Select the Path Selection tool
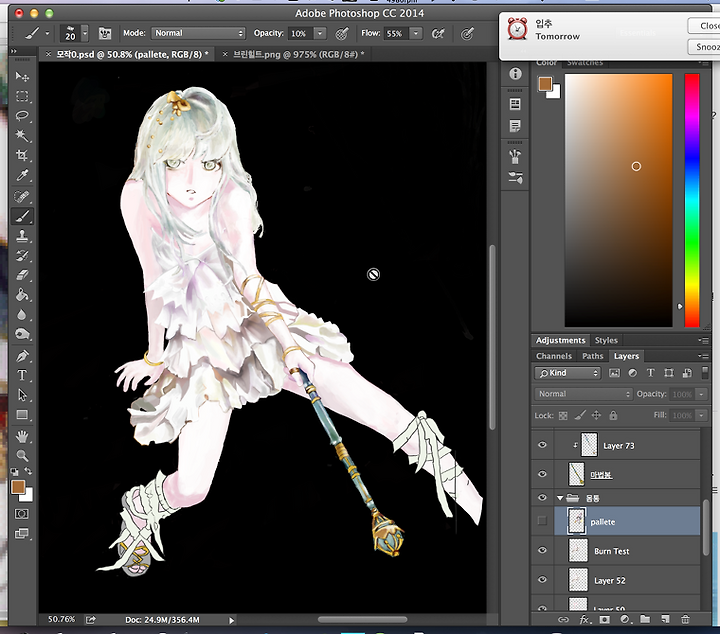 tap(22, 395)
